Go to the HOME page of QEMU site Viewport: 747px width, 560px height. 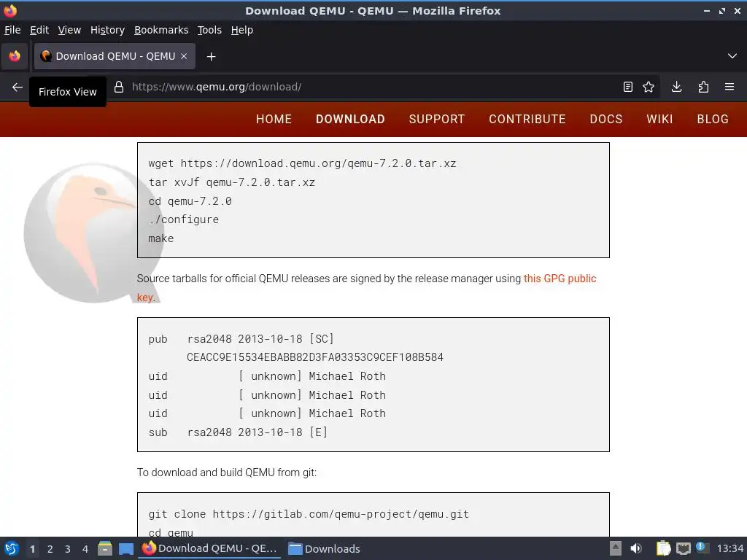[x=274, y=119]
